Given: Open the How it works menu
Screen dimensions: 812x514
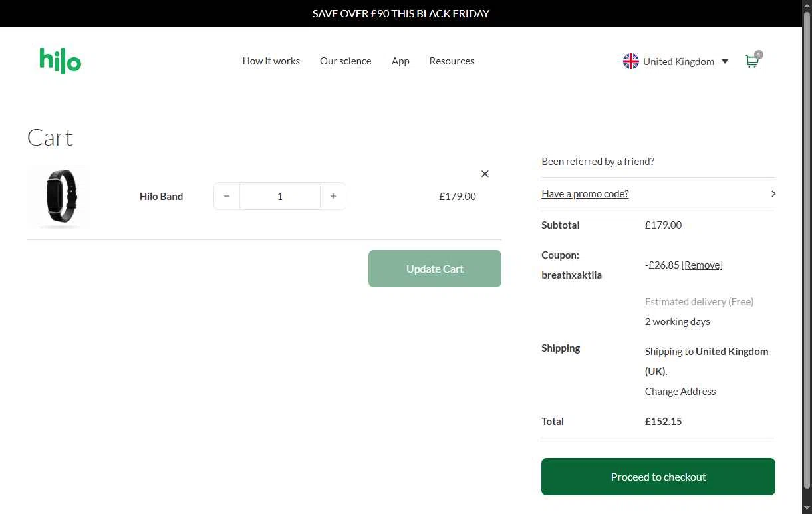Looking at the screenshot, I should pos(271,61).
